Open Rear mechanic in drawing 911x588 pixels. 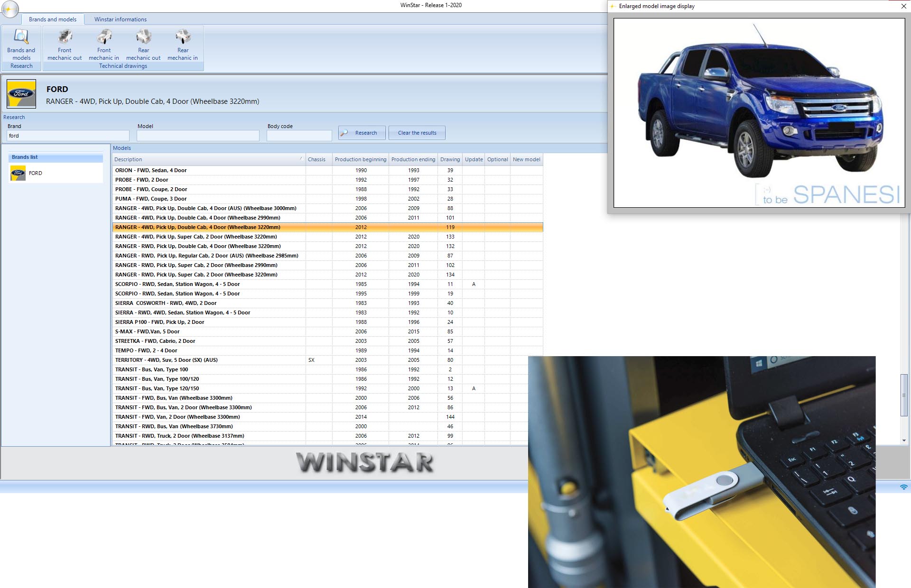183,45
